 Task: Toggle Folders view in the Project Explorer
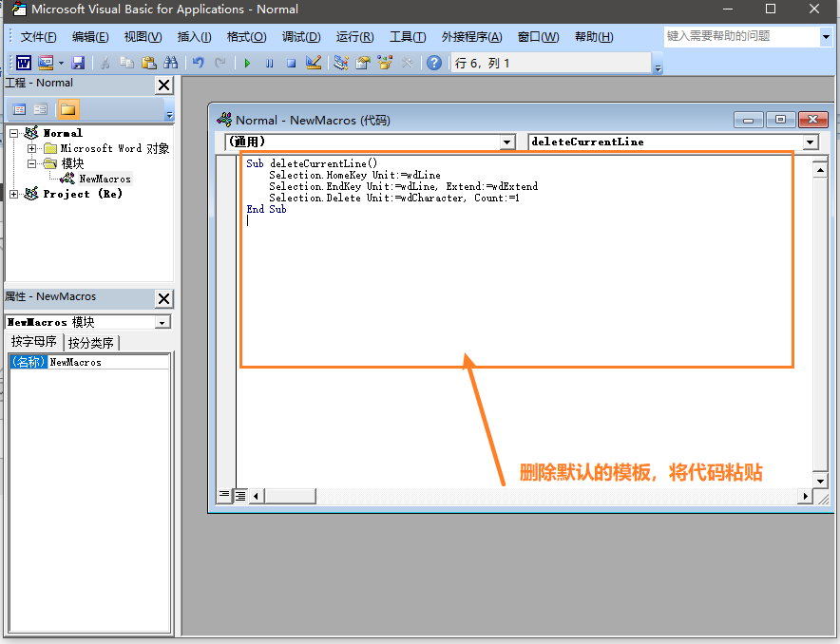68,108
